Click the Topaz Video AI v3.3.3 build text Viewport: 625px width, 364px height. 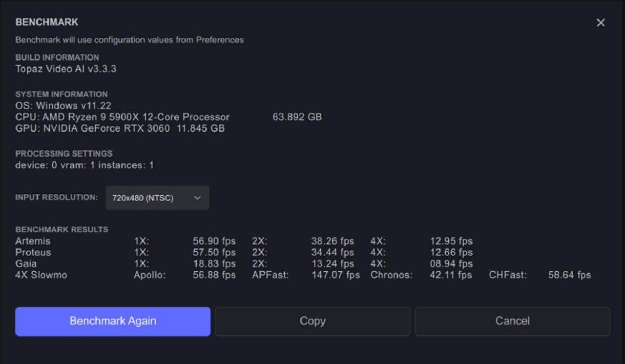click(66, 69)
